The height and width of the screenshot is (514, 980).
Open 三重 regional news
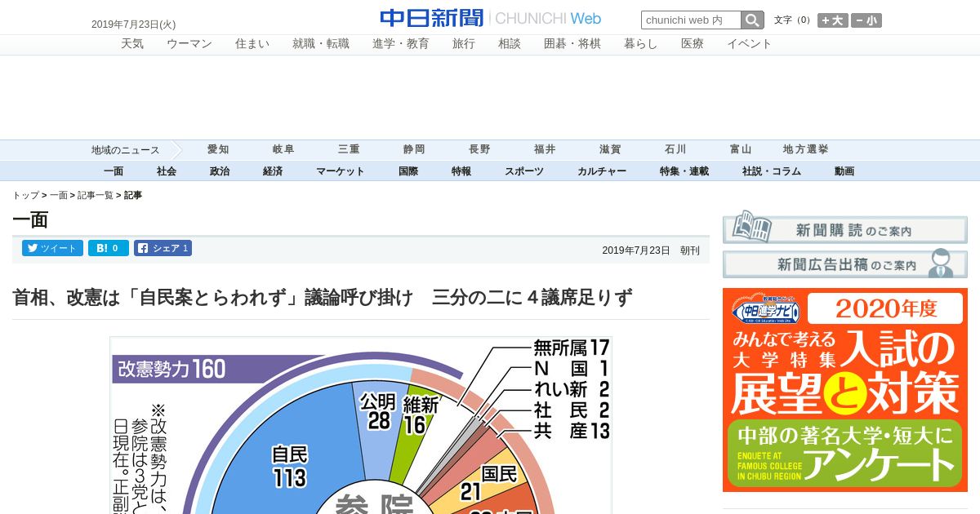(349, 149)
